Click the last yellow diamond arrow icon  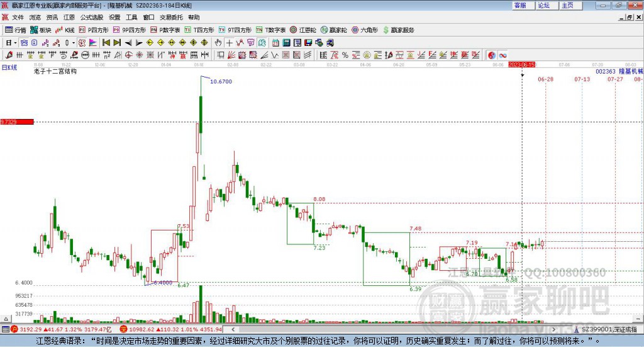coord(204,43)
